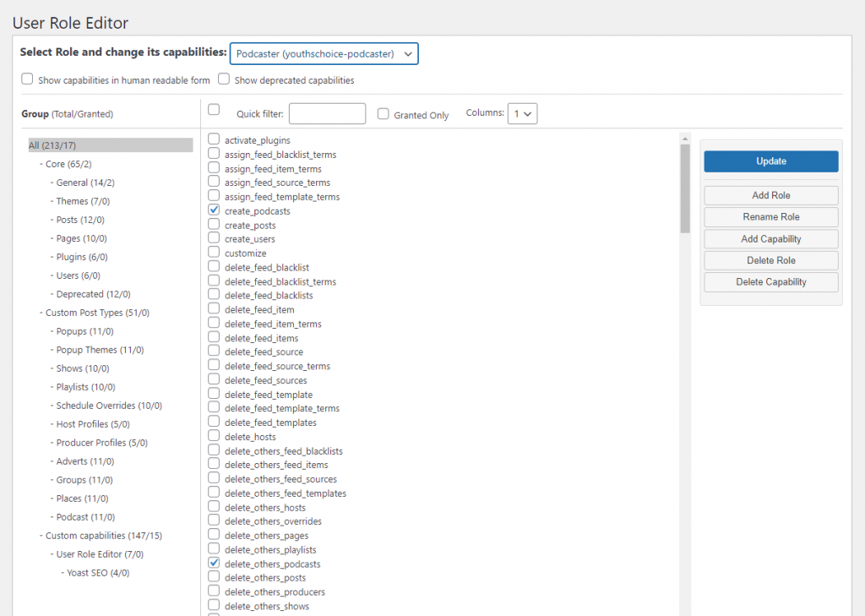
Task: Click the Quick filter text field
Action: click(327, 114)
